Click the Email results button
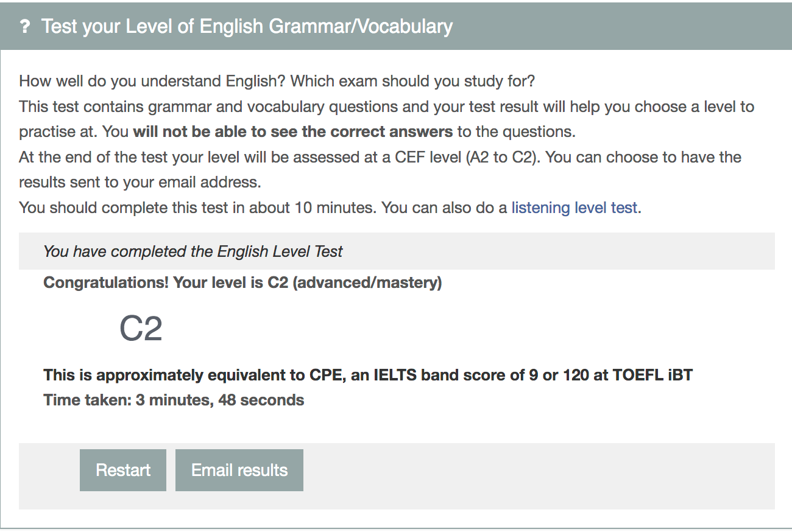Screen dimensions: 792x532 coord(239,469)
